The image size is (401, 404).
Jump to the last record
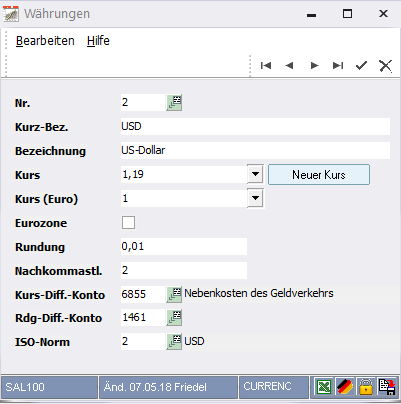pos(338,65)
